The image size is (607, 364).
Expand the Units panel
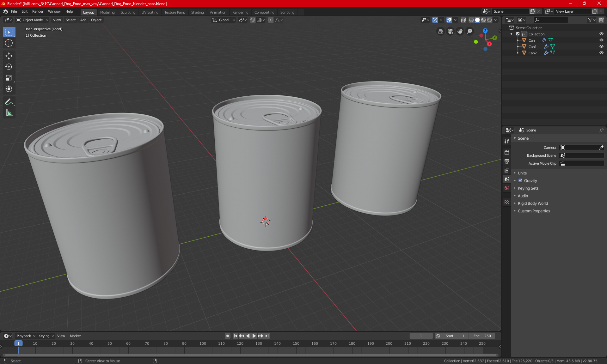click(x=522, y=173)
